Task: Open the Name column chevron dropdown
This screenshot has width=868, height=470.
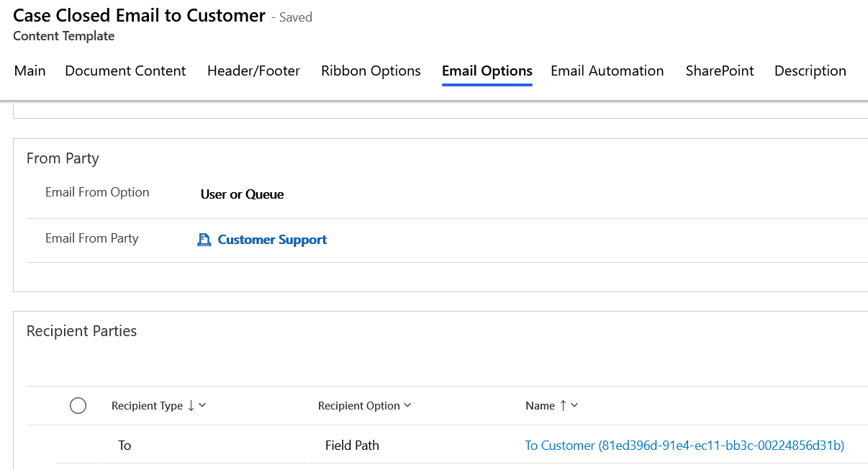Action: coord(574,406)
